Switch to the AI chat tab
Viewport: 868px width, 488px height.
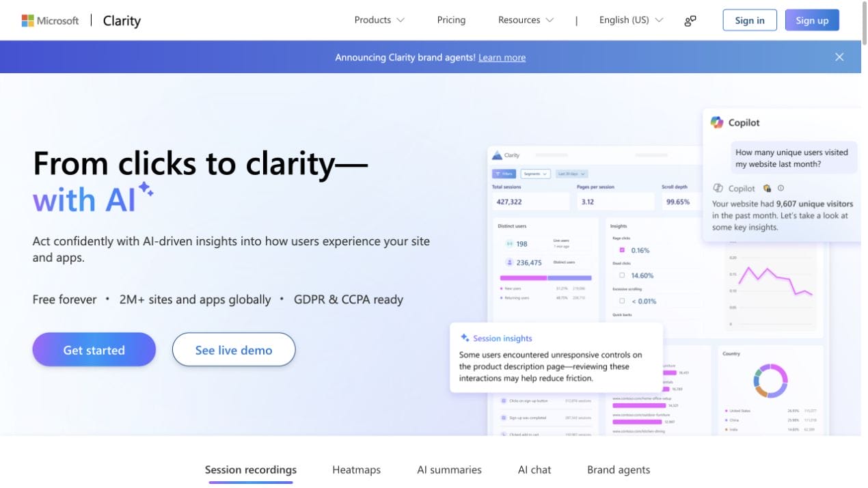534,470
